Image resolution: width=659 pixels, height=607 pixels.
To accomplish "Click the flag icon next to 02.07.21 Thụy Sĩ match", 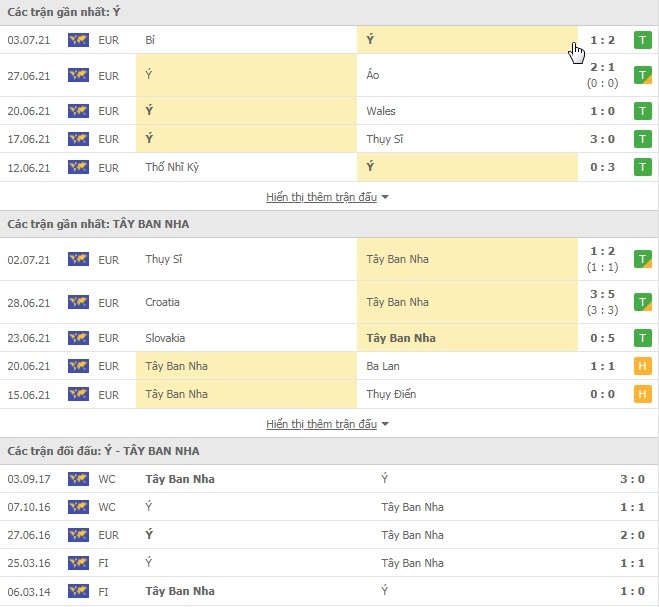I will tap(78, 259).
